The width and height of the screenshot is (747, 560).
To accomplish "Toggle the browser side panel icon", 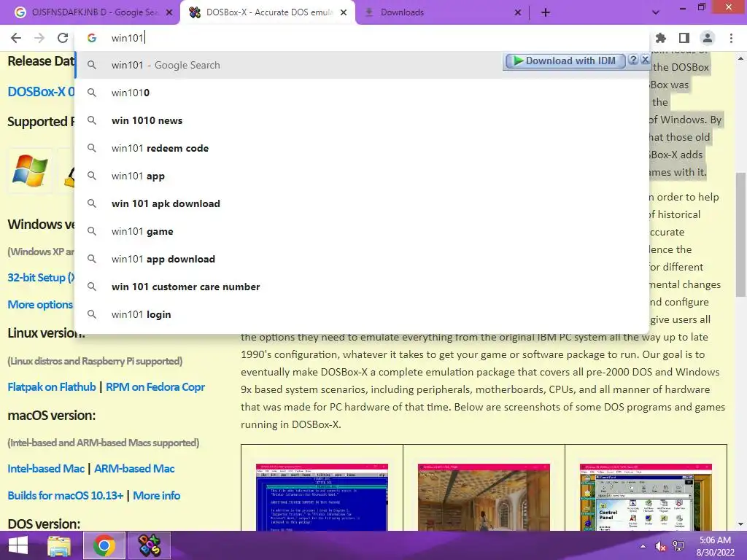I will click(x=684, y=38).
